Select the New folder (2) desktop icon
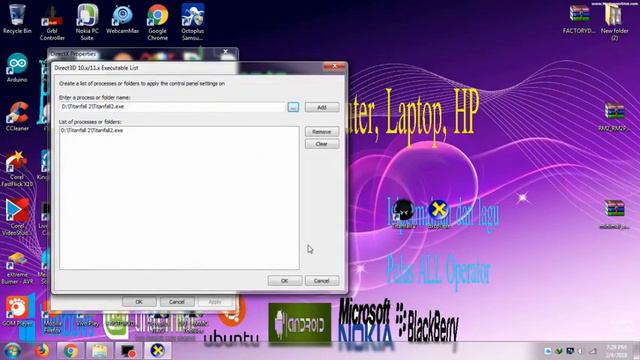 [x=614, y=21]
